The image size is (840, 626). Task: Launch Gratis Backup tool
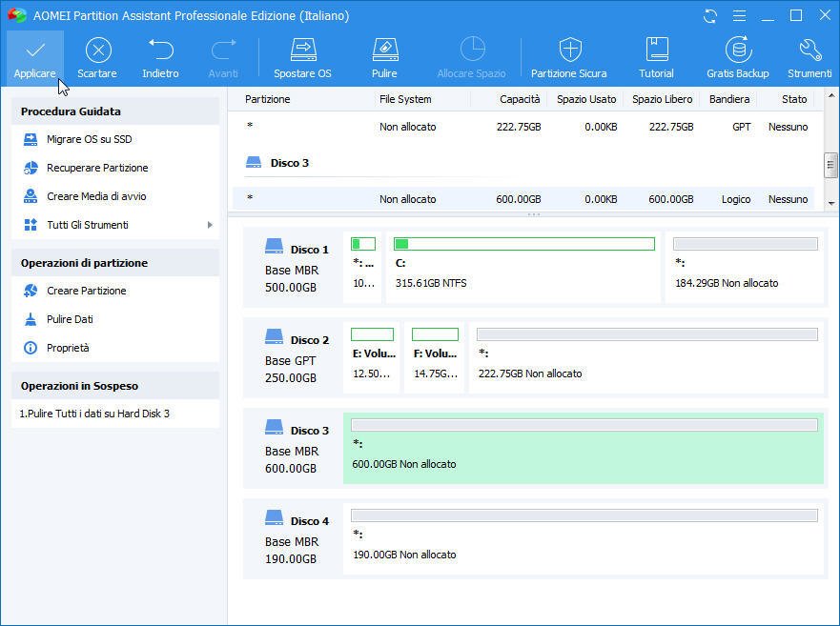pyautogui.click(x=738, y=50)
